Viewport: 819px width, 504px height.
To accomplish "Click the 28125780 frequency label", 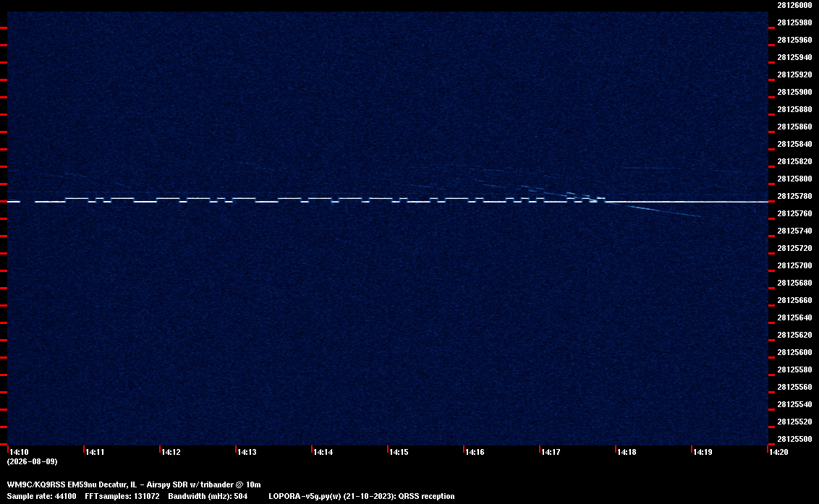I will (794, 197).
